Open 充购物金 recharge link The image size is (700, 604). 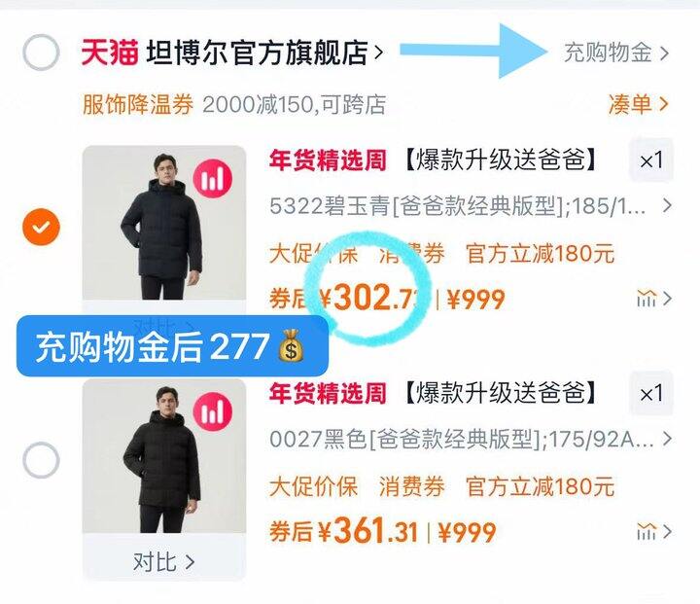coord(616,53)
